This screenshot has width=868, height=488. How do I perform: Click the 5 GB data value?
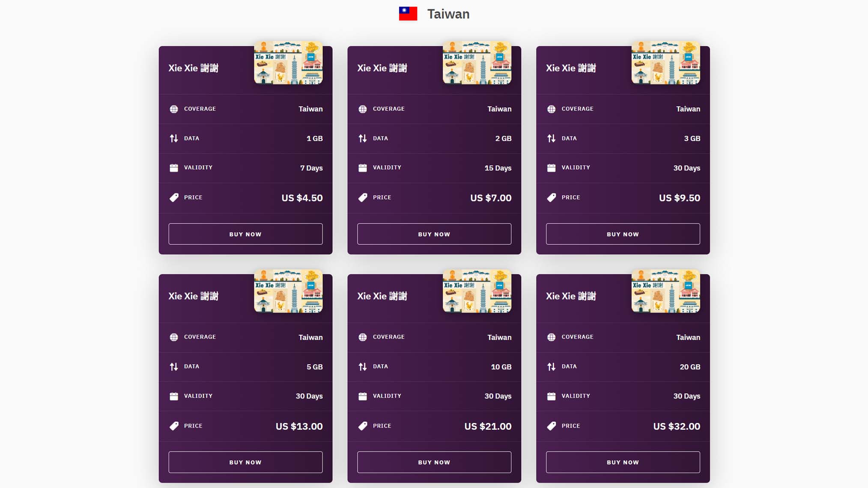point(315,367)
